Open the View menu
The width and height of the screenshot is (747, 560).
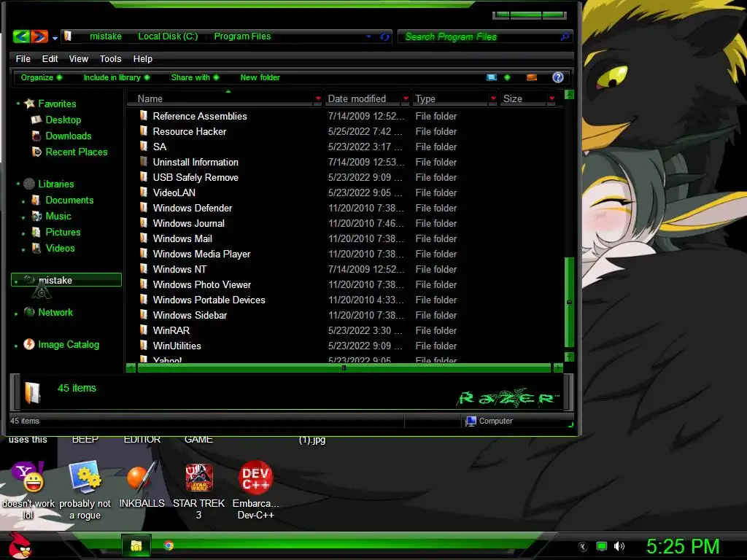coord(79,58)
